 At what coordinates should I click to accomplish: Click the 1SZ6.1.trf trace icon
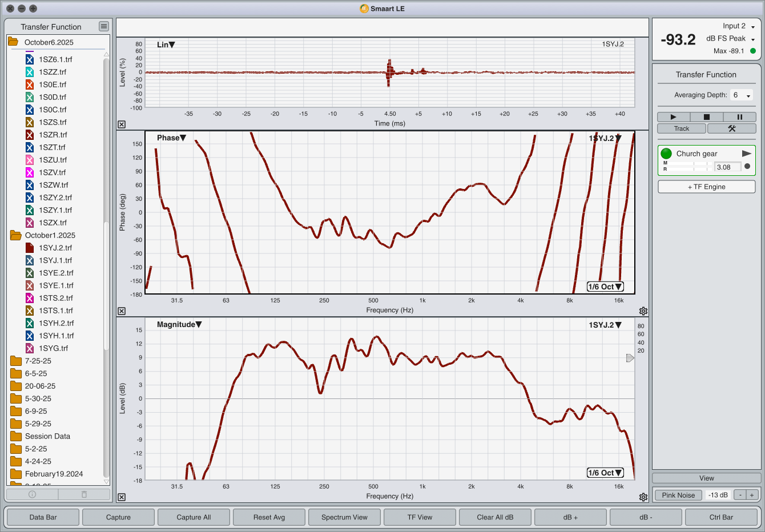click(30, 59)
